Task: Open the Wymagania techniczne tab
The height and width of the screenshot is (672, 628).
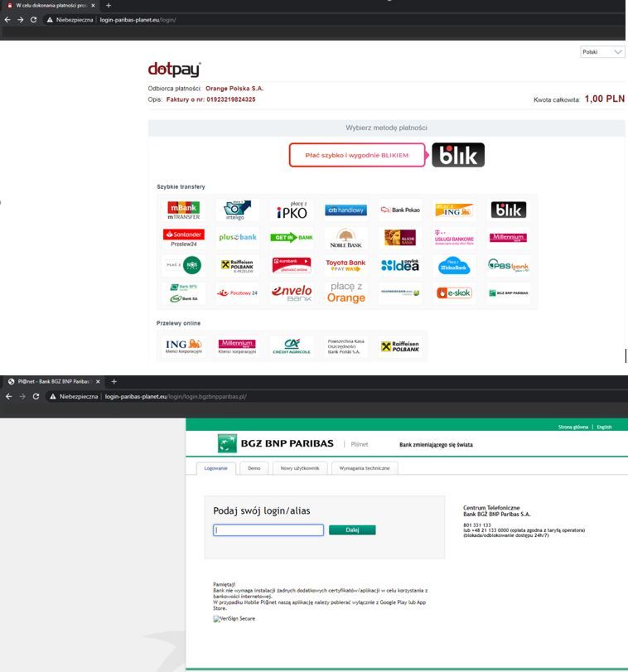Action: tap(365, 468)
